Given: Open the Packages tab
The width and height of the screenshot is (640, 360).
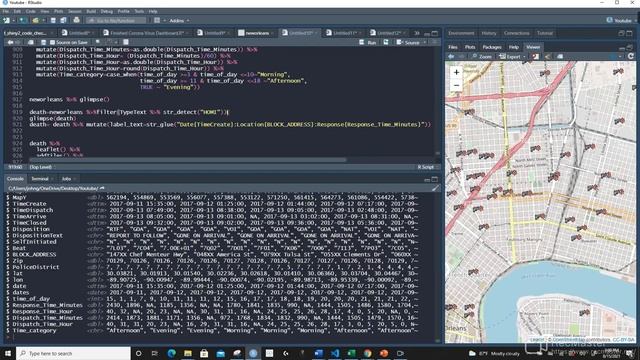Looking at the screenshot, I should click(492, 47).
